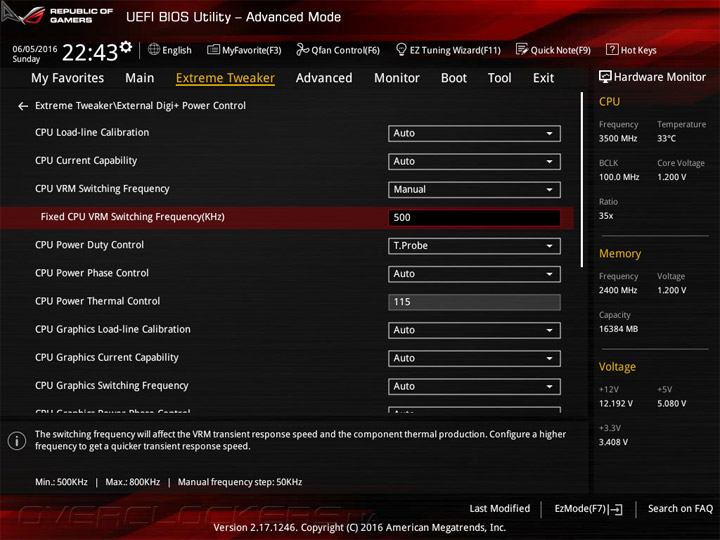The image size is (720, 540).
Task: Switch to the Main tab
Action: [140, 78]
